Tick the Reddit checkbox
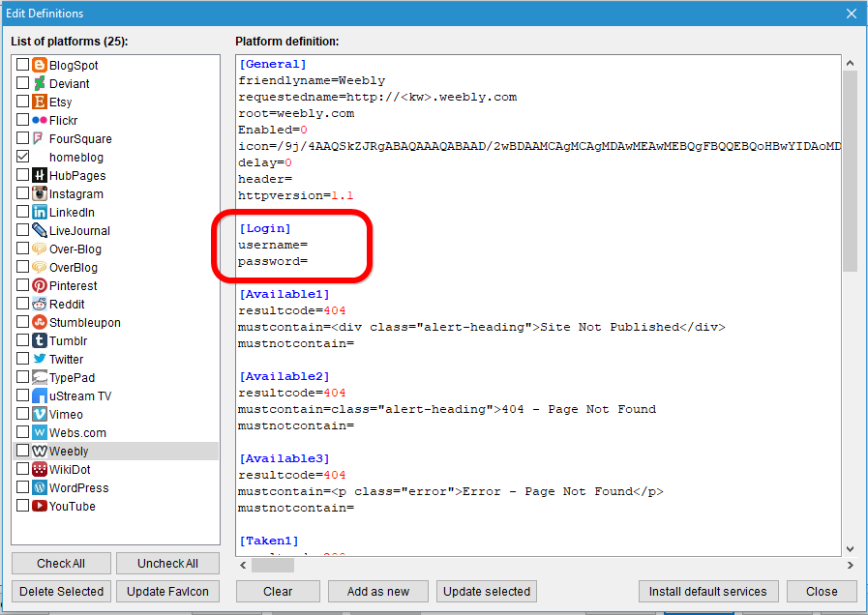 [x=22, y=303]
